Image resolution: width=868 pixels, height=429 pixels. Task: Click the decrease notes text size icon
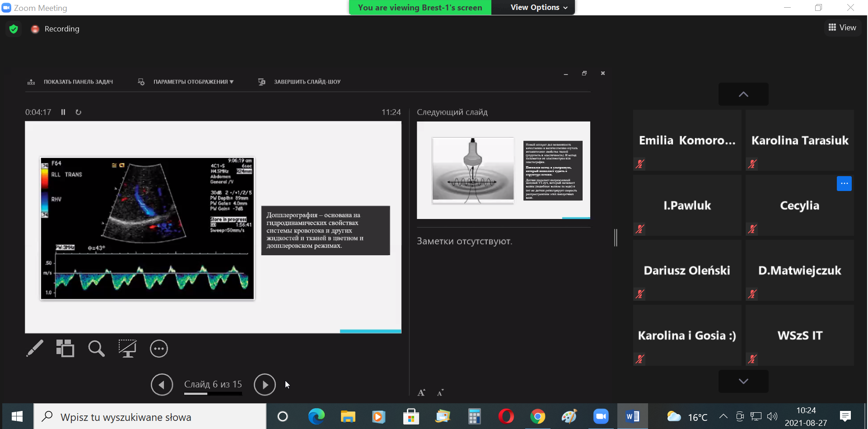440,392
